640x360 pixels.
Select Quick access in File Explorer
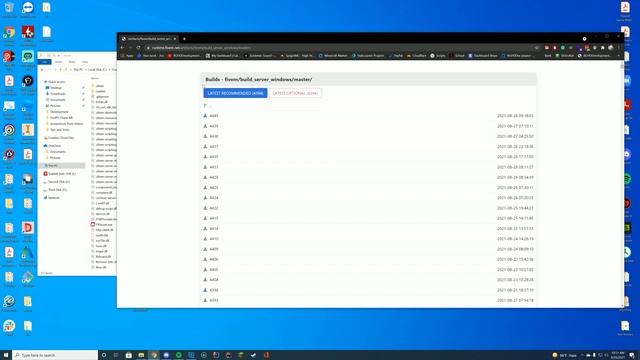(x=55, y=82)
